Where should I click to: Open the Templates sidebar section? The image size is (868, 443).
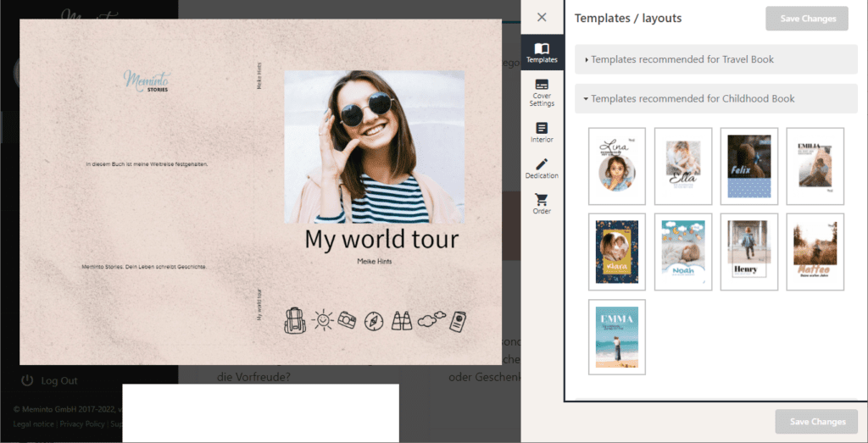pyautogui.click(x=542, y=53)
